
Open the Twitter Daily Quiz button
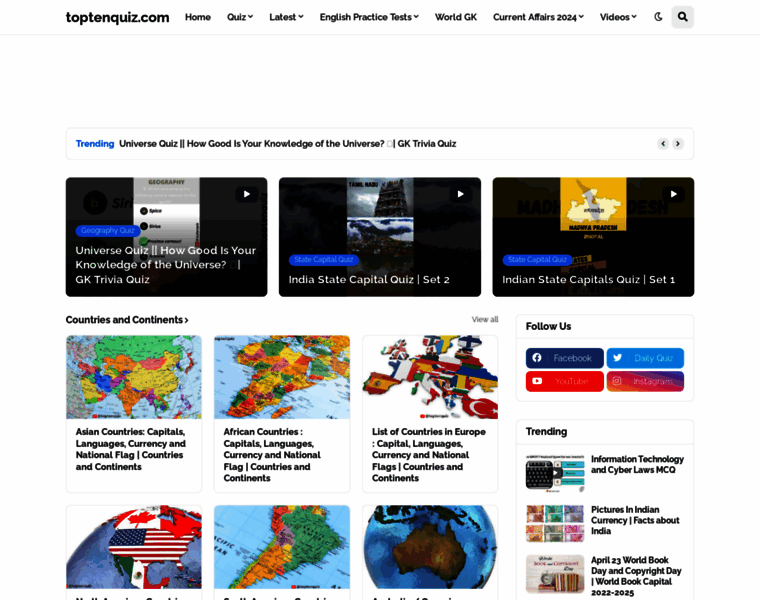[x=645, y=358]
